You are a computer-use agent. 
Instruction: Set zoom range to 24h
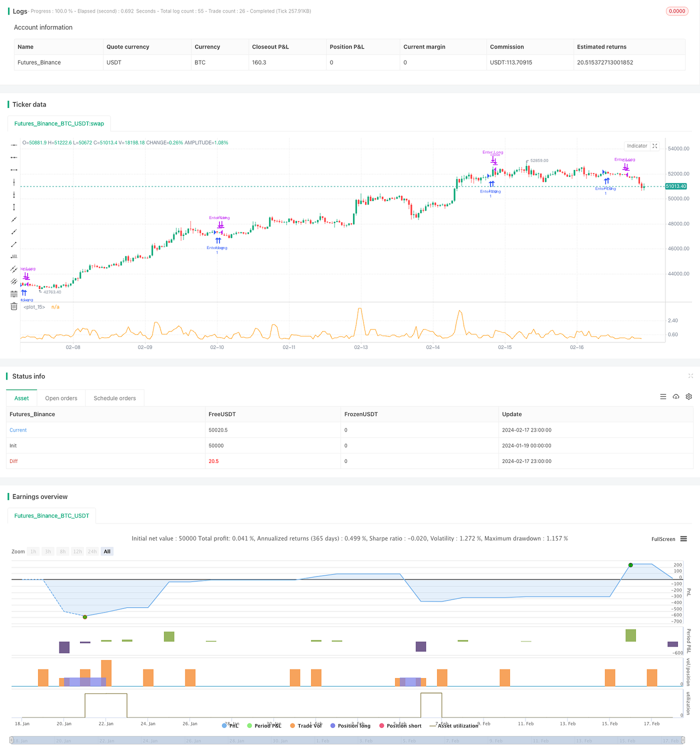tap(92, 551)
